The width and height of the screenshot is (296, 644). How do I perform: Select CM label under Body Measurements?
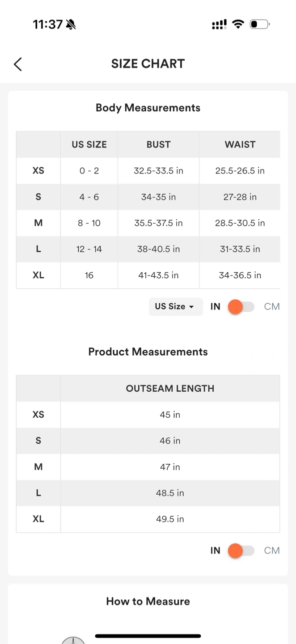[x=271, y=307]
